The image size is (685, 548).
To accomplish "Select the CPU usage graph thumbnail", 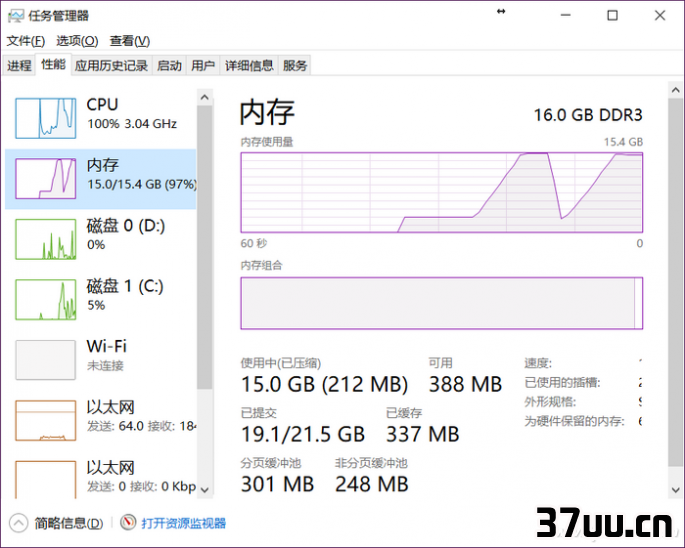I will coord(45,118).
